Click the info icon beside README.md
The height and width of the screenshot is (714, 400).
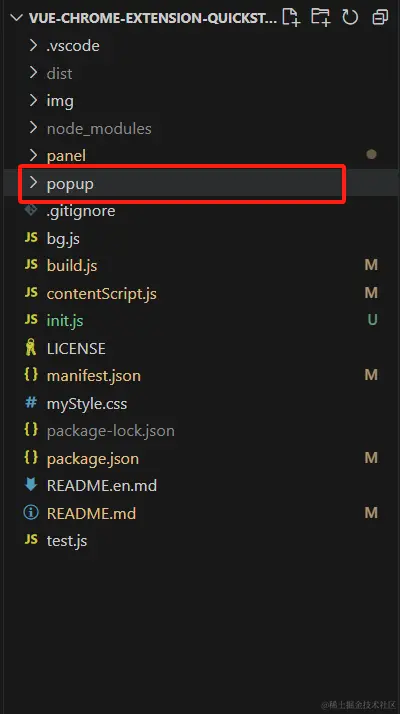coord(31,513)
